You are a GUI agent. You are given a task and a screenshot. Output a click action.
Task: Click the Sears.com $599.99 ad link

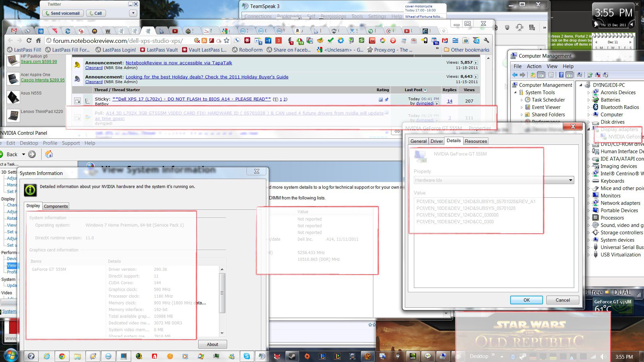[39, 62]
